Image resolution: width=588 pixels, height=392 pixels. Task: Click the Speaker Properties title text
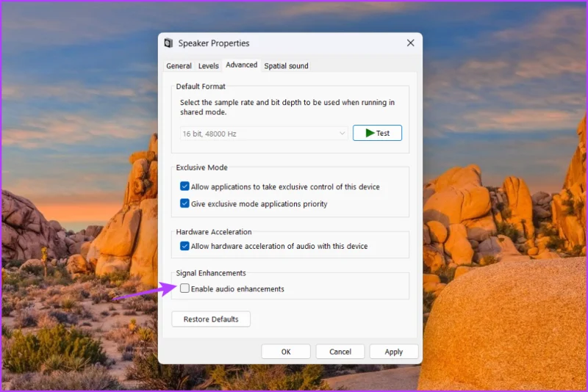coord(214,43)
